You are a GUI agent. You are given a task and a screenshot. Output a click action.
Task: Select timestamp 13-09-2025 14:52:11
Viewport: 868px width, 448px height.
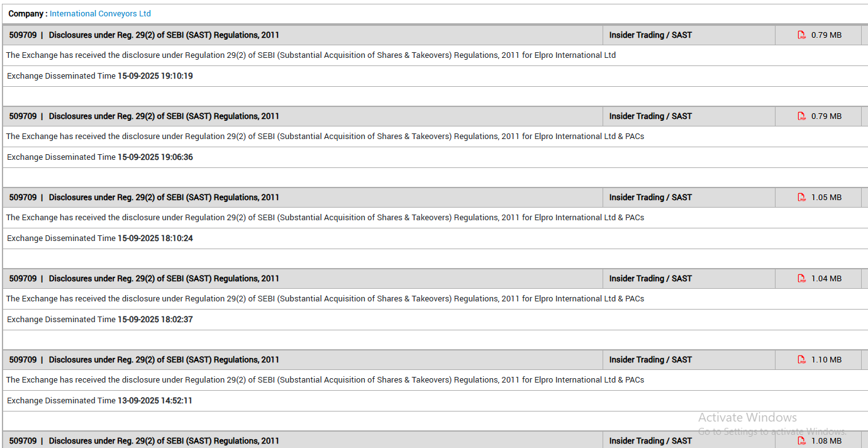[155, 401]
